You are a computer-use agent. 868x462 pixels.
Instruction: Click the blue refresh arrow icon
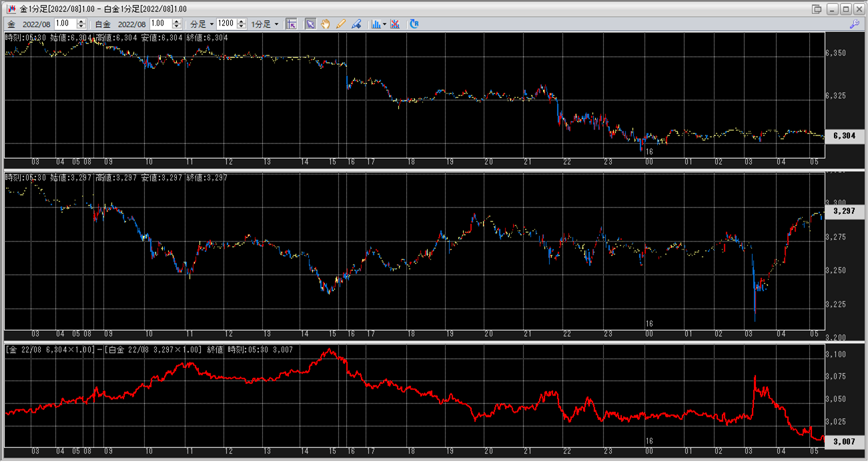point(414,23)
